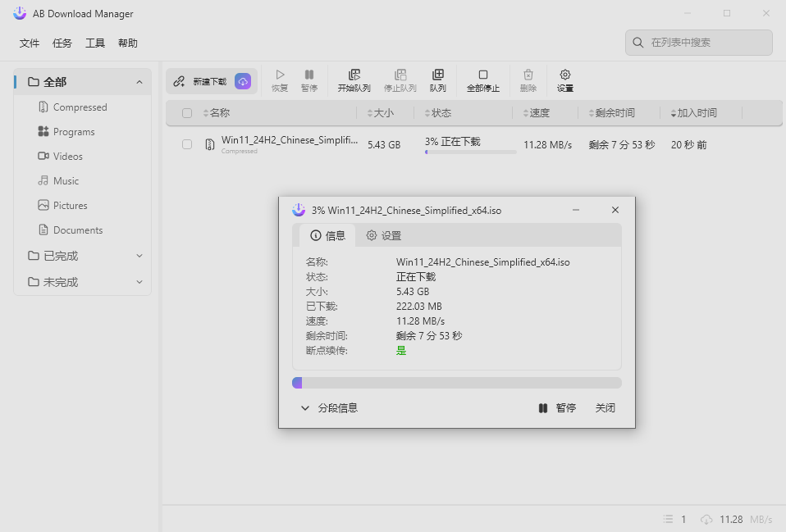Sort by 加入时间 column header
The image size is (786, 532).
click(x=694, y=113)
